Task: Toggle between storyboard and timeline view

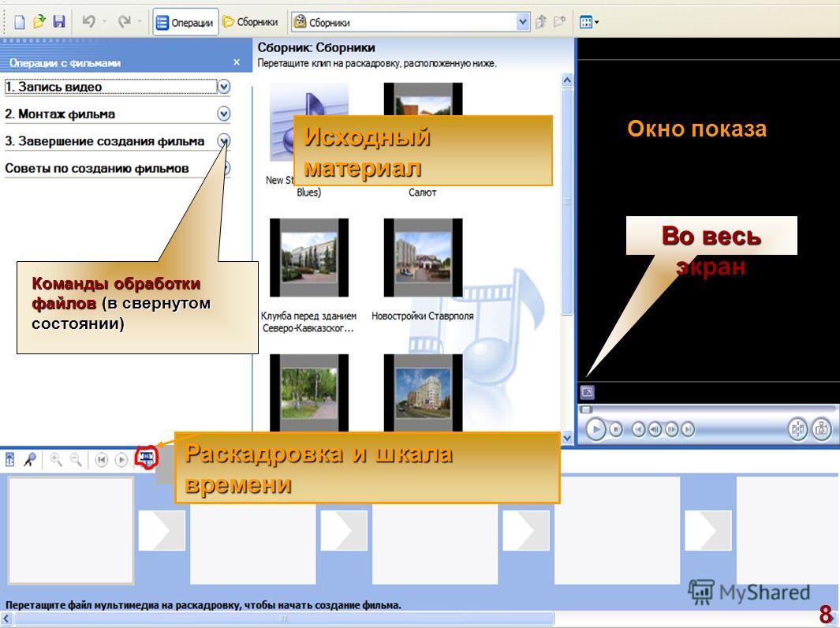Action: 146,458
